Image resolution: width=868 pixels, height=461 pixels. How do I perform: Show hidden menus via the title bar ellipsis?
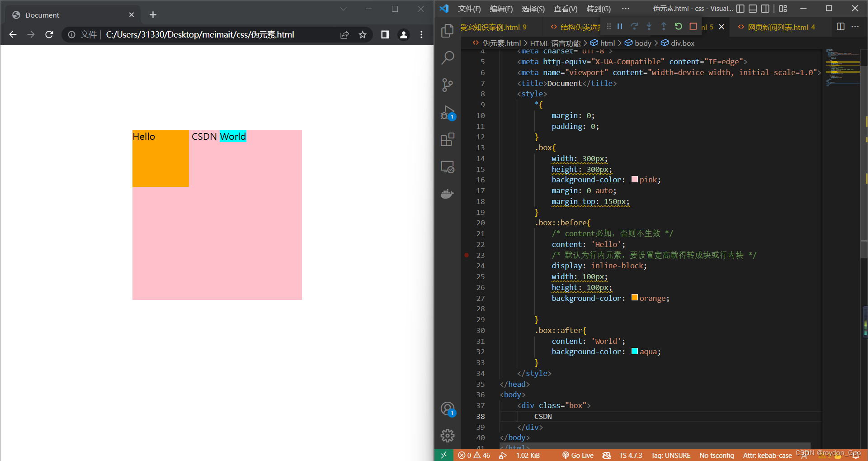[625, 9]
